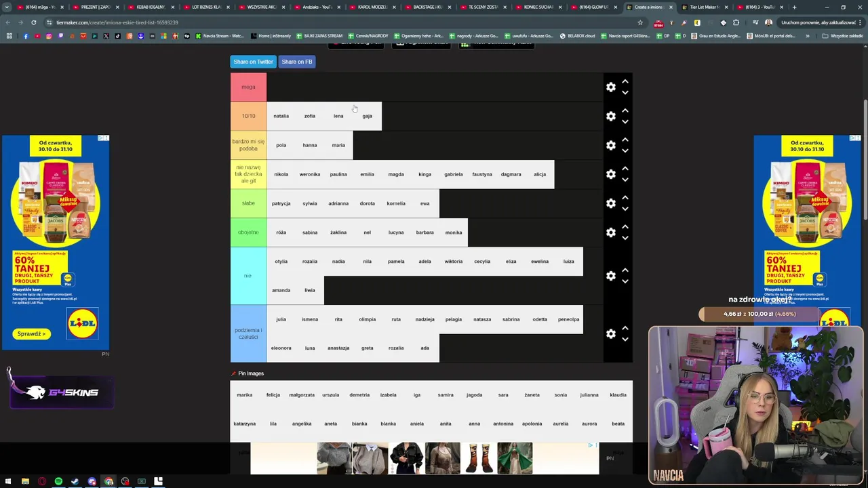
Task: Select the małgorzata unranked name tile
Action: tap(302, 395)
